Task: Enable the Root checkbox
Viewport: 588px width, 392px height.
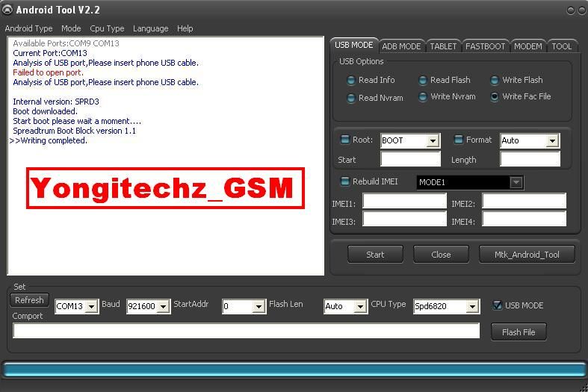Action: tap(345, 140)
